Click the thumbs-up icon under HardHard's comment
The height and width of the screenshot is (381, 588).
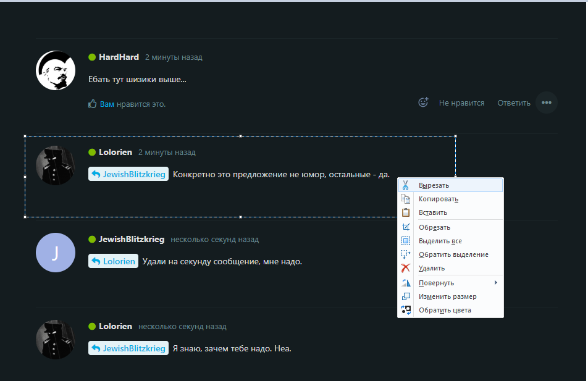tap(92, 104)
